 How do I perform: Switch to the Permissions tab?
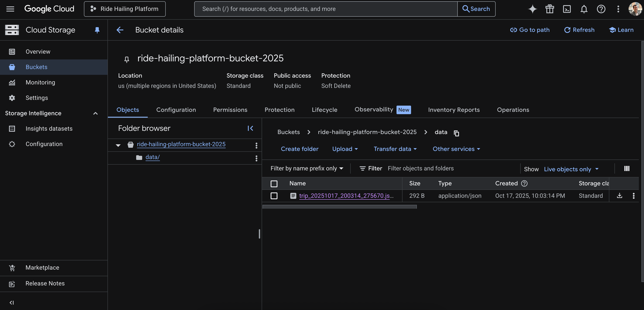230,110
